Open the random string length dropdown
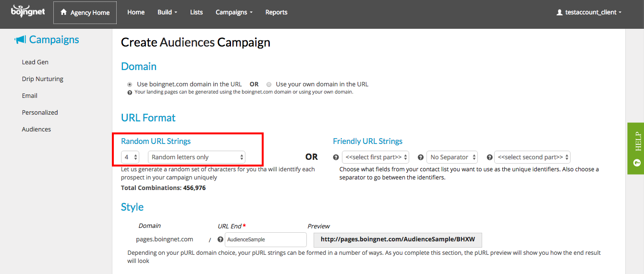Screen dimensions: 644x274 coord(130,157)
